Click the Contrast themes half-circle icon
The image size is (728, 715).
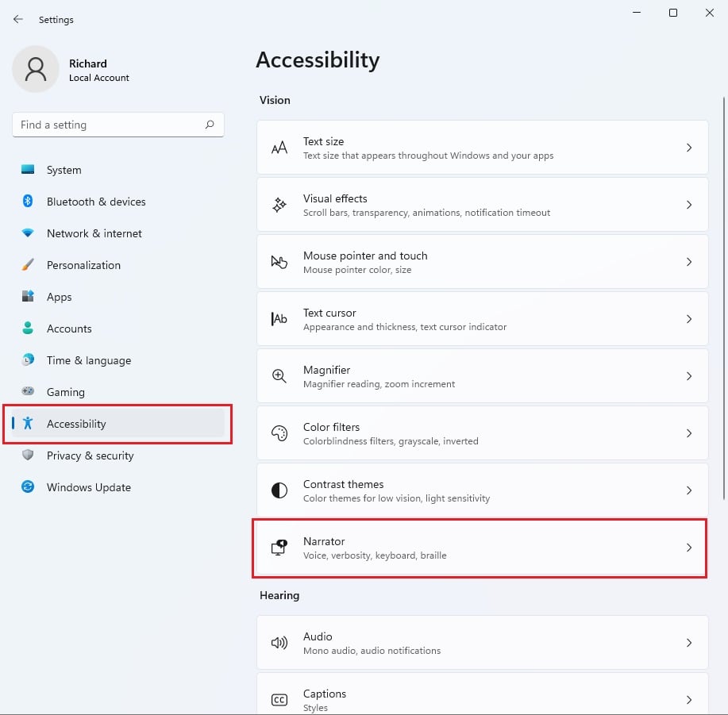click(x=279, y=490)
